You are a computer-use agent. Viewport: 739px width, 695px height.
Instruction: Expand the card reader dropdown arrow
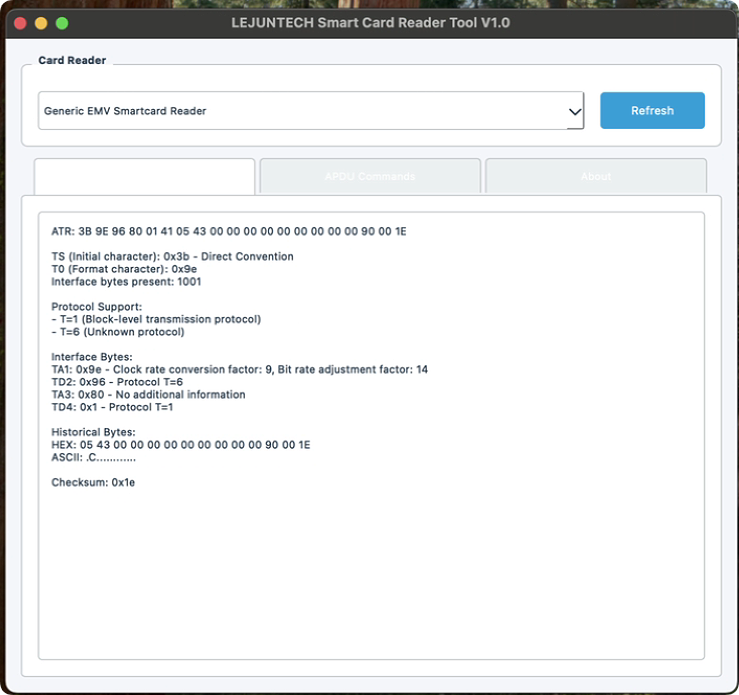(x=575, y=112)
